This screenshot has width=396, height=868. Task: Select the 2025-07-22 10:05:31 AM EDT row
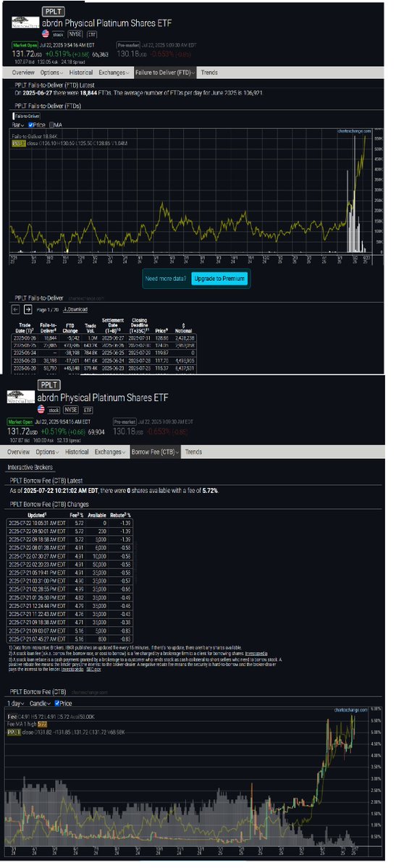[69, 522]
